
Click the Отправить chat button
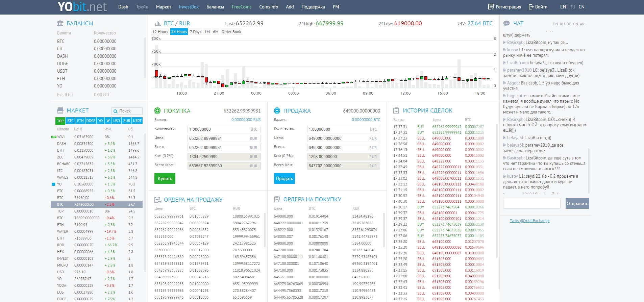(577, 203)
